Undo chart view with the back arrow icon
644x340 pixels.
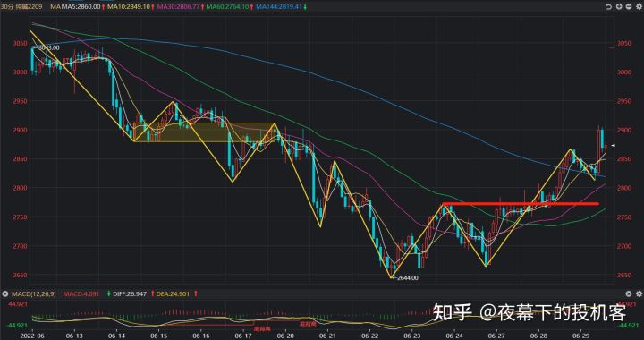click(x=609, y=7)
